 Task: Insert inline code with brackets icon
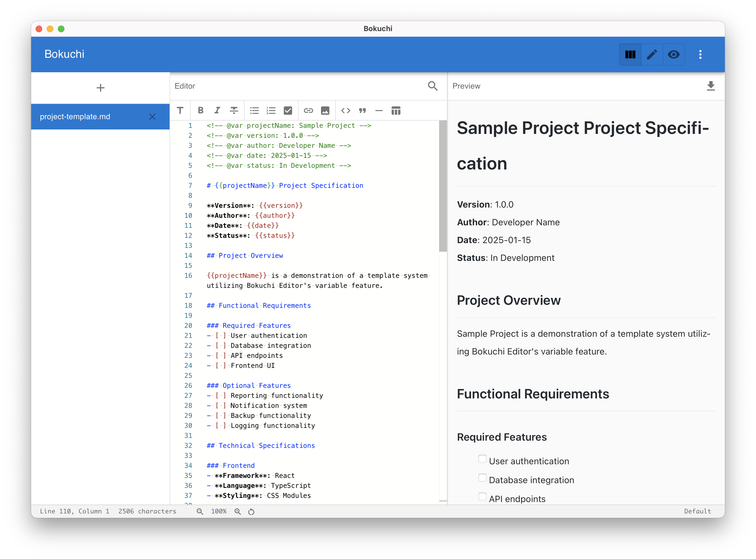coord(345,110)
